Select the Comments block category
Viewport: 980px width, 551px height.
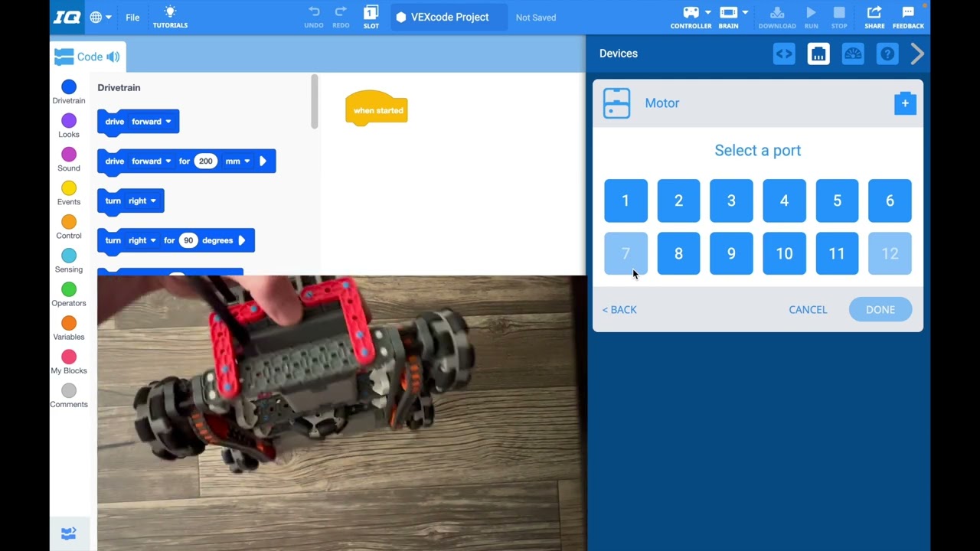point(69,395)
